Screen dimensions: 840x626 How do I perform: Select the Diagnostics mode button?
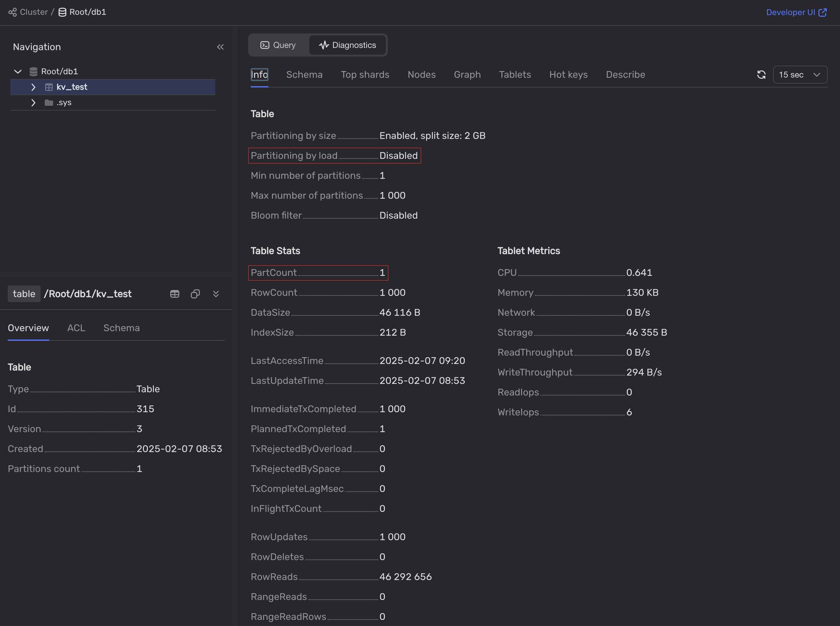tap(347, 45)
